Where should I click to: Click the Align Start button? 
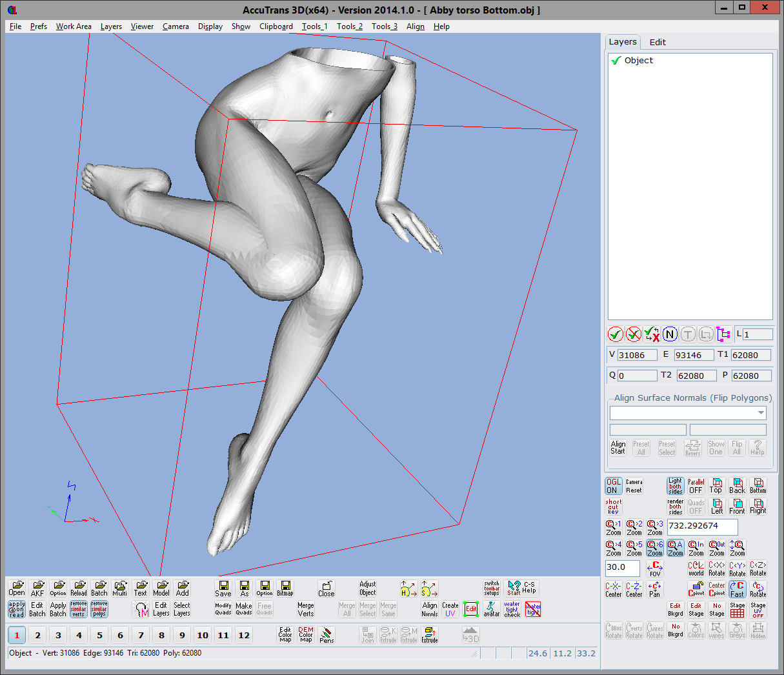(618, 448)
